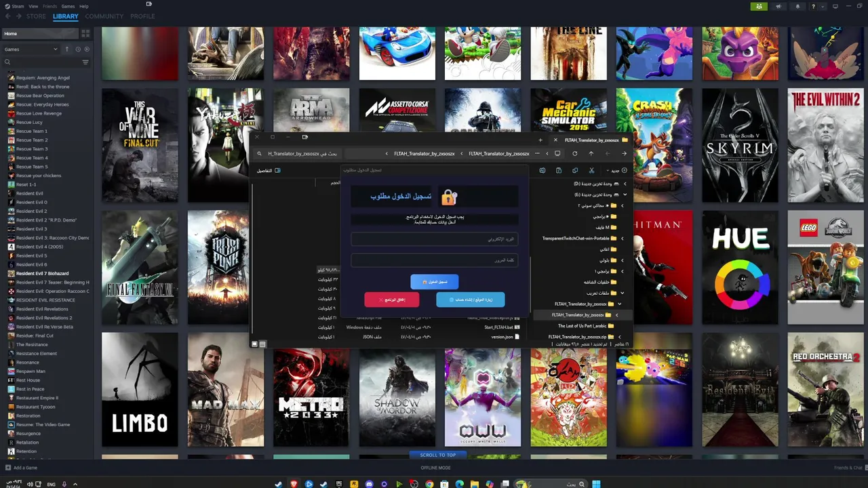Open the LIMBO game cover
The height and width of the screenshot is (488, 868).
(x=140, y=390)
